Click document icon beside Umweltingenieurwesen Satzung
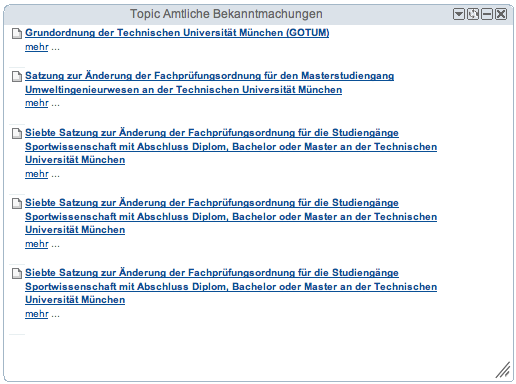 coord(17,76)
